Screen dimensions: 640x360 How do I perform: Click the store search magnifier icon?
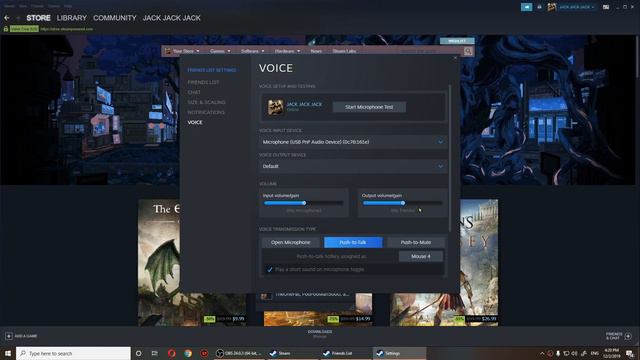pos(468,51)
